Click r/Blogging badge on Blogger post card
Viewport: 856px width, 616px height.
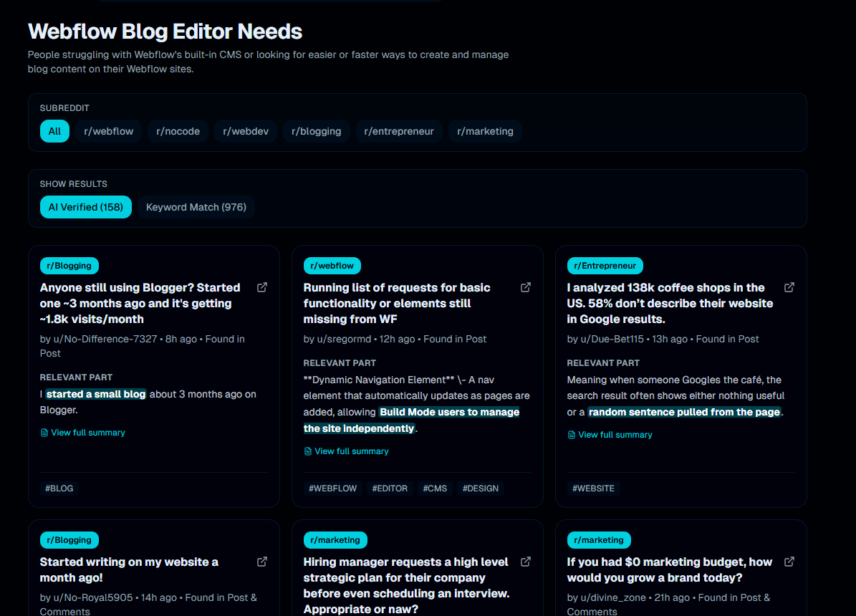(69, 266)
